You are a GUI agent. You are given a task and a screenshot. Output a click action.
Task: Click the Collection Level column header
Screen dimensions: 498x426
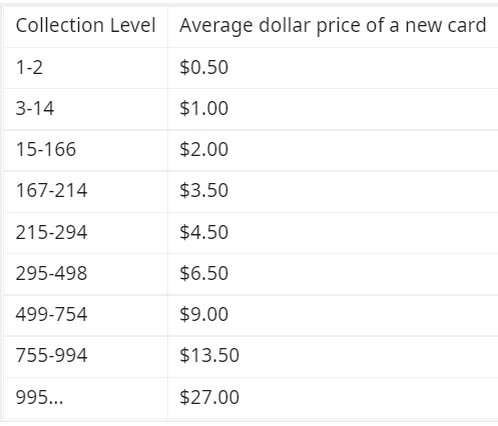point(86,26)
